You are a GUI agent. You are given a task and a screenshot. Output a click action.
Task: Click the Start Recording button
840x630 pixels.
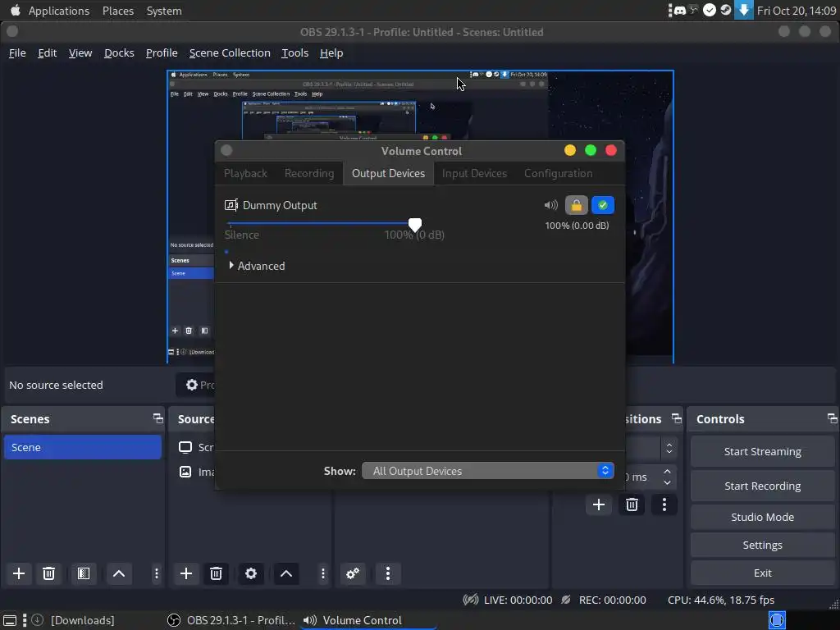click(762, 486)
